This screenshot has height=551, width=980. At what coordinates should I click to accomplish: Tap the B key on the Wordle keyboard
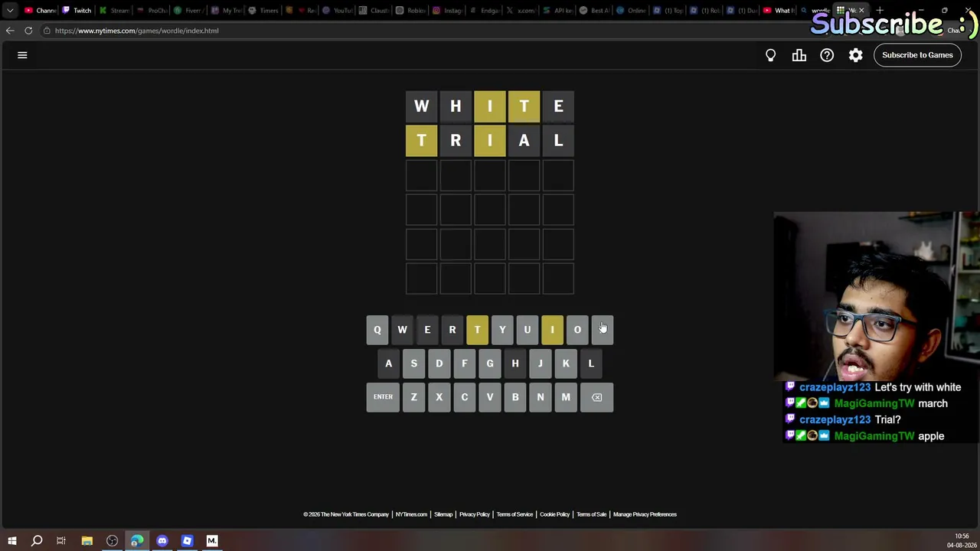coord(515,397)
